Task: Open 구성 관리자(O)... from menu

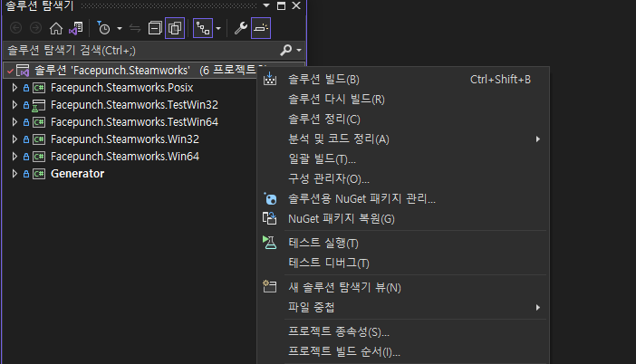Action: 403,178
